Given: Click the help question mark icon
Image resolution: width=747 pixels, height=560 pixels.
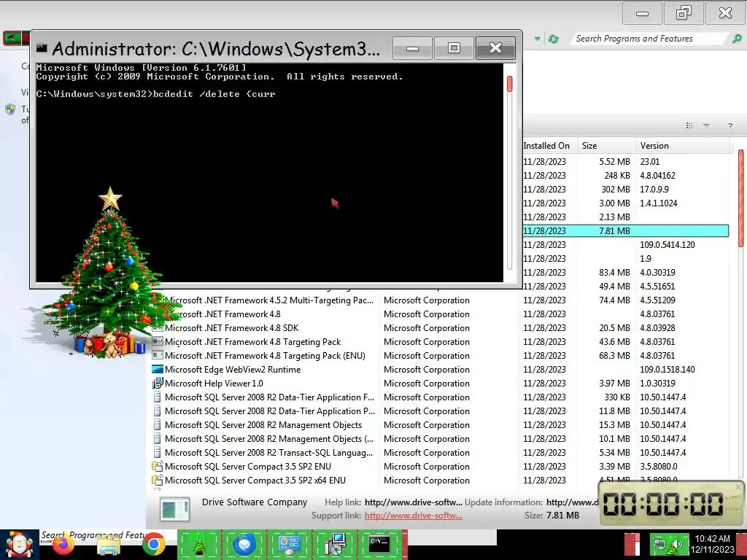Looking at the screenshot, I should click(729, 125).
